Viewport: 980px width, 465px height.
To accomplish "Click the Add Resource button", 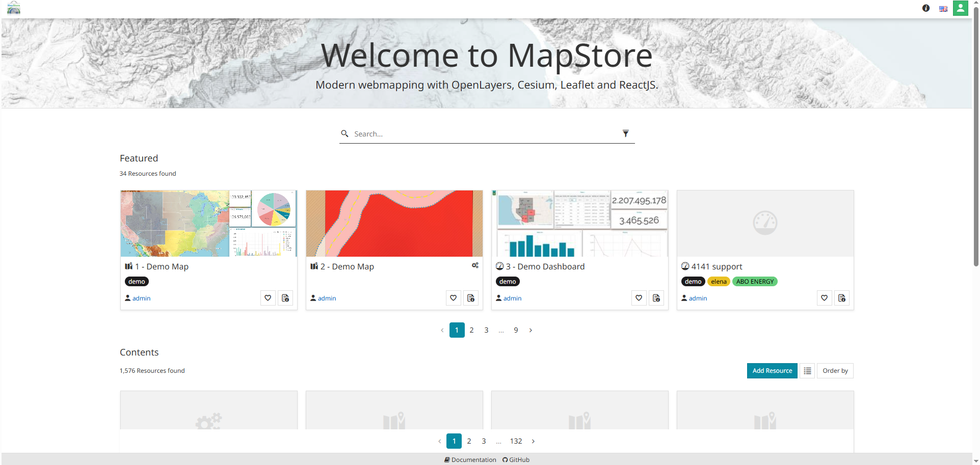I will point(772,371).
